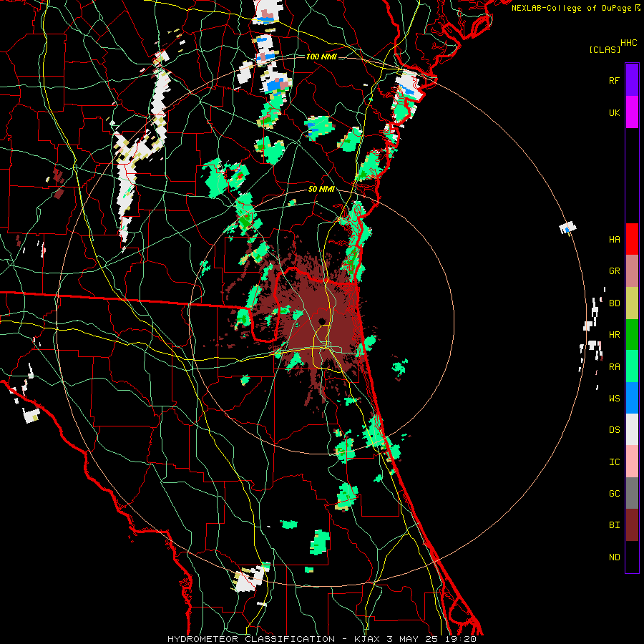Click the RF legend label
The height and width of the screenshot is (644, 644).
point(614,80)
